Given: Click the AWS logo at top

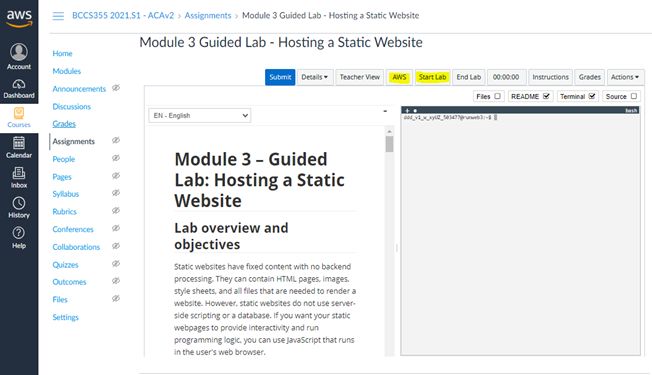Looking at the screenshot, I should (19, 18).
